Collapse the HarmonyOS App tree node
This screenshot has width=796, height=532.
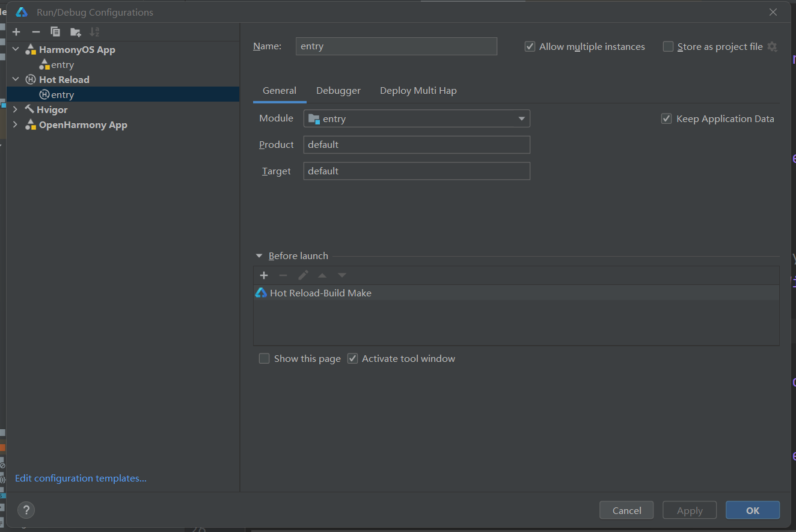(x=16, y=50)
